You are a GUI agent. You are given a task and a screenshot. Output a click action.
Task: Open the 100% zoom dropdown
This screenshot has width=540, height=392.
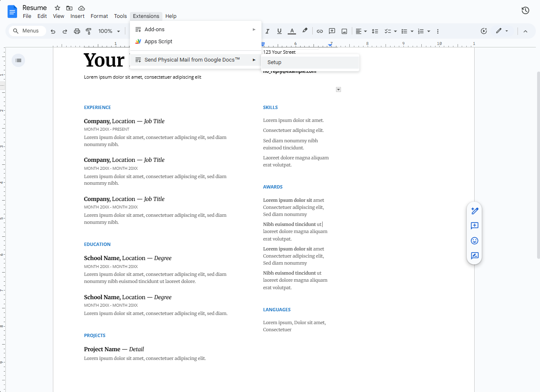coord(109,31)
